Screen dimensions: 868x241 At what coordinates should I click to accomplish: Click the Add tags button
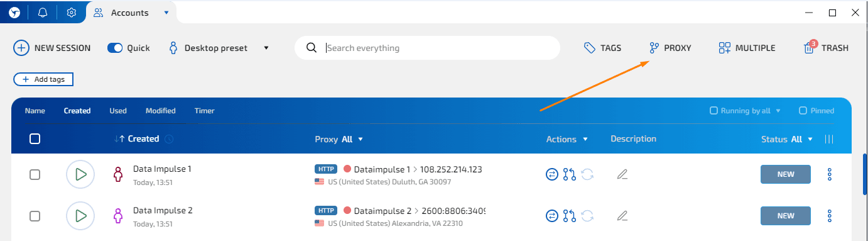tap(43, 79)
